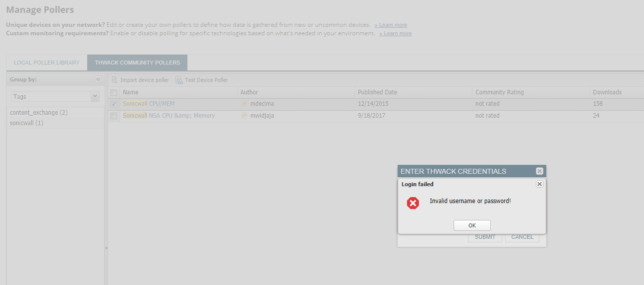Click the Import device poller icon

[115, 80]
